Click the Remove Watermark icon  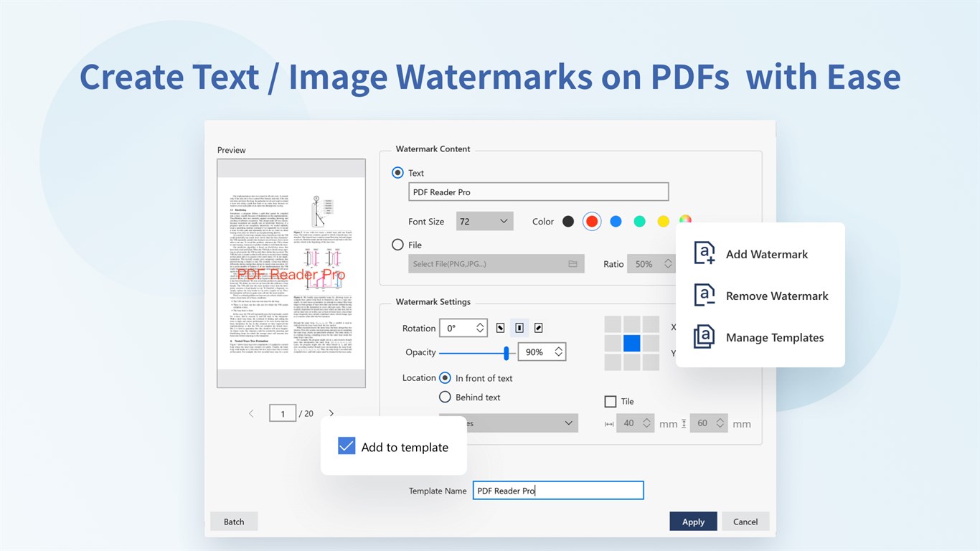coord(705,295)
